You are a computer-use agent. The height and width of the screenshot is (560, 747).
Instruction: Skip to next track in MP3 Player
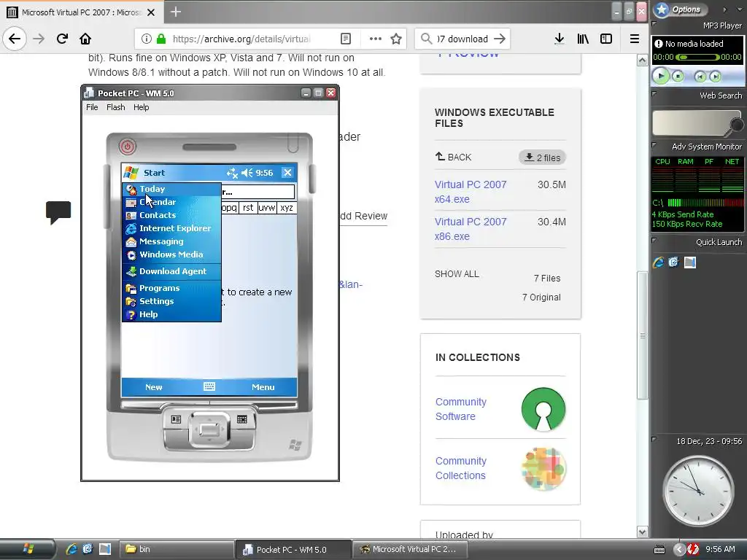[x=715, y=76]
